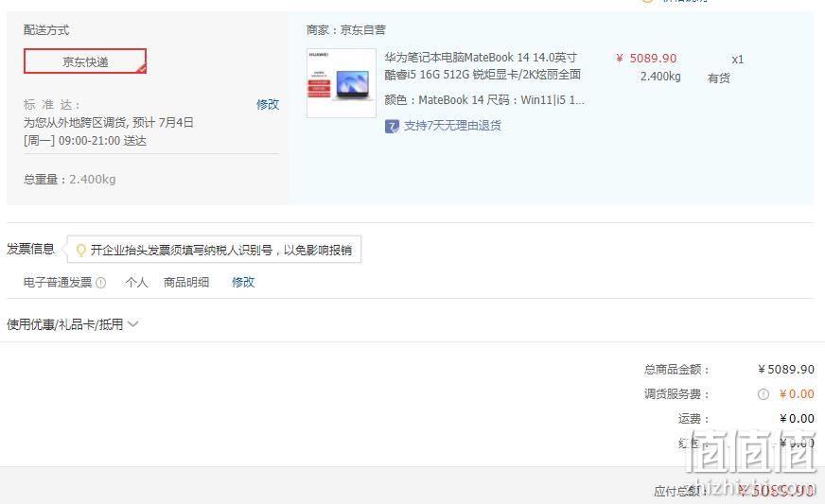The width and height of the screenshot is (825, 504).
Task: Click the 运费 value ¥0.00
Action: coord(798,419)
